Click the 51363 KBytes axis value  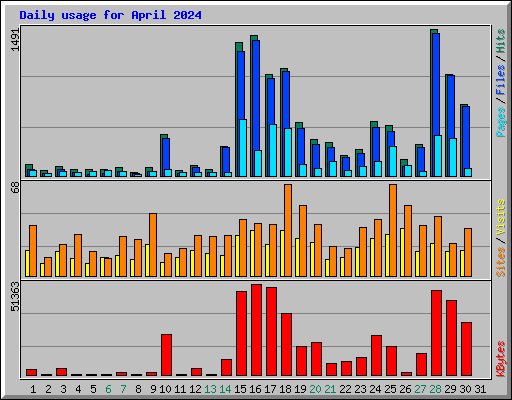16,297
